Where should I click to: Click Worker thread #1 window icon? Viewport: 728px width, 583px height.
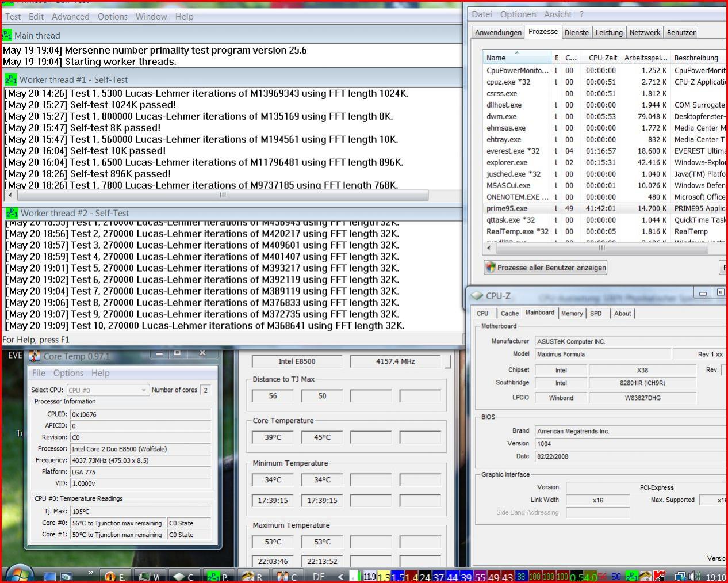pos(11,79)
